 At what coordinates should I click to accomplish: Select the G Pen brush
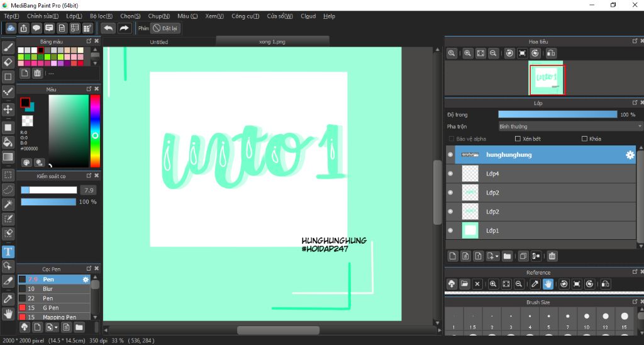[x=54, y=308]
